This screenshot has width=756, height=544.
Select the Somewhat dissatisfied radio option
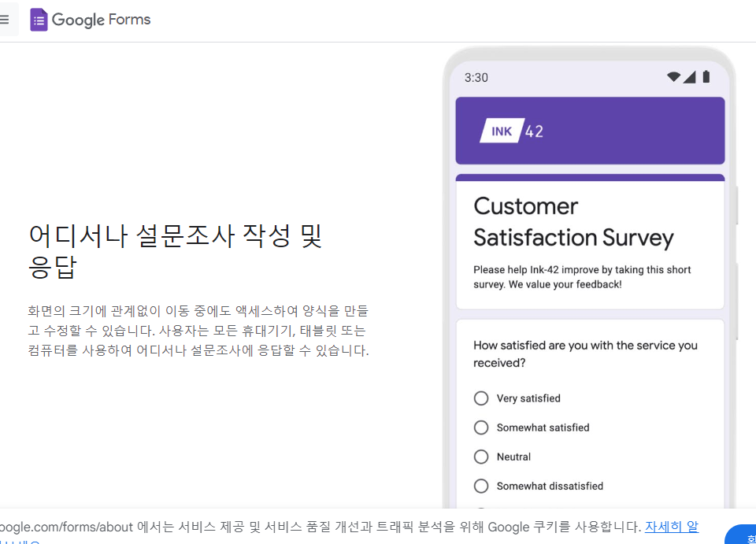pyautogui.click(x=481, y=486)
